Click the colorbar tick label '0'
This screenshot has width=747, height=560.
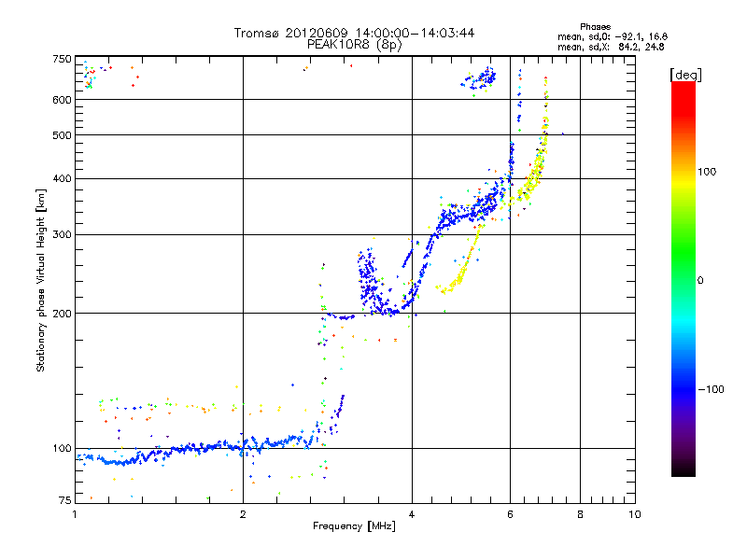pos(699,281)
